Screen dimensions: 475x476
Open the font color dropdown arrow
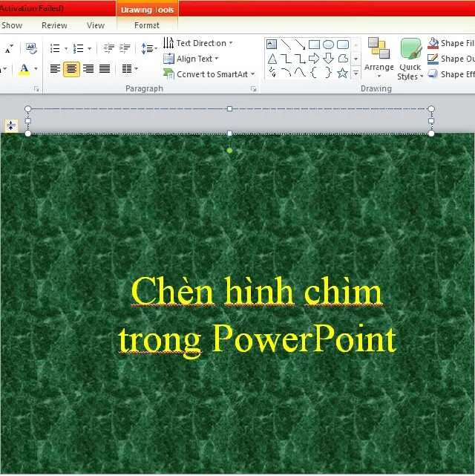click(36, 69)
